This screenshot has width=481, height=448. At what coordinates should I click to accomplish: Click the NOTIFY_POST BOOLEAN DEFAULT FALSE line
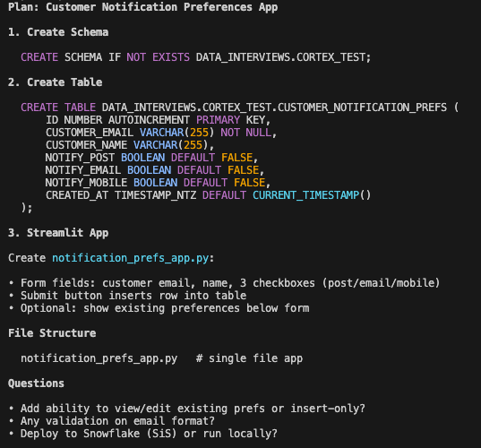click(x=151, y=158)
